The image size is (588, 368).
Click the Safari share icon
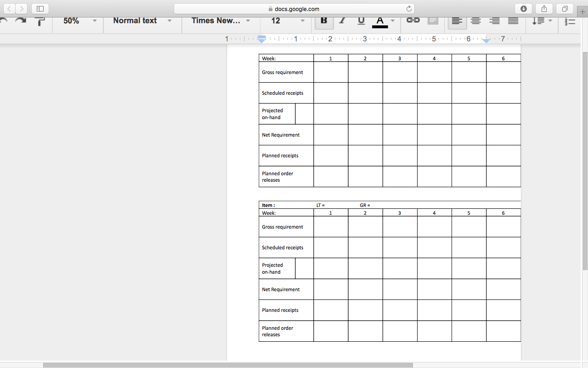tap(544, 9)
